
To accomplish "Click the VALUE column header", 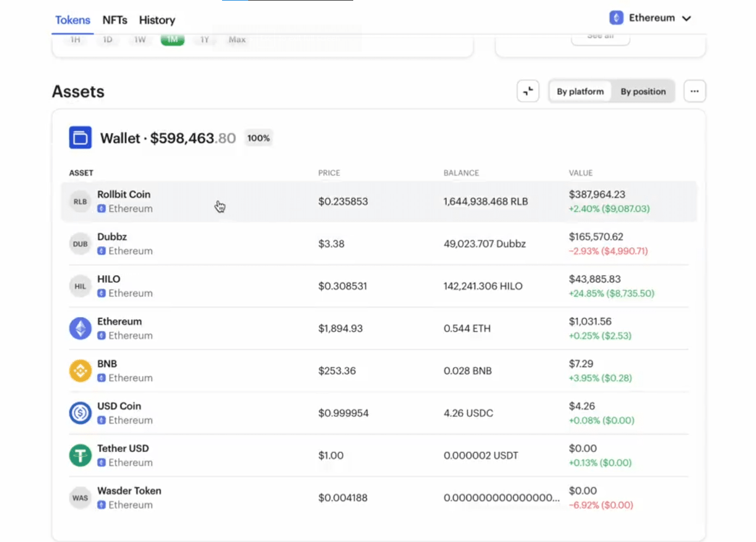I will pyautogui.click(x=581, y=173).
